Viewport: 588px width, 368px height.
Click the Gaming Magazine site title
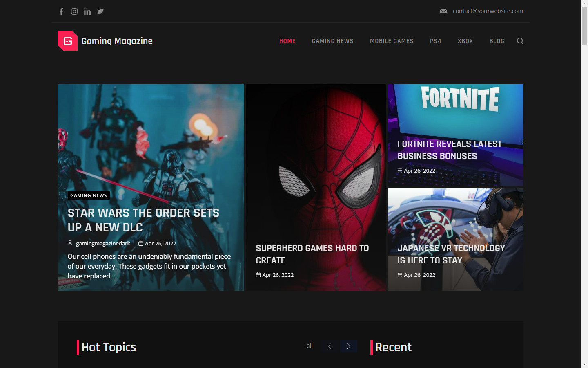pos(117,41)
